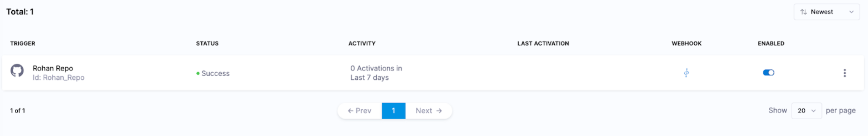
Task: Open the Rohan Repo trigger name
Action: (53, 68)
